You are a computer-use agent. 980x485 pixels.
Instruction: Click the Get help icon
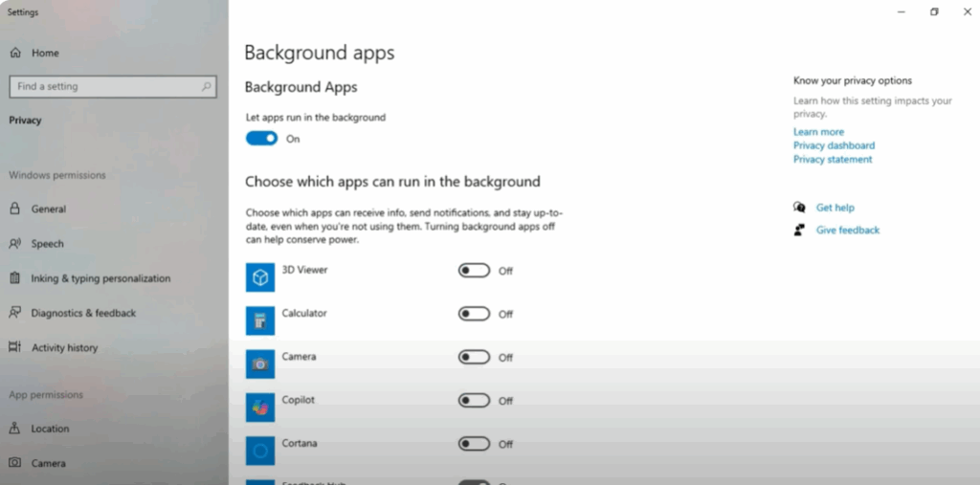799,207
